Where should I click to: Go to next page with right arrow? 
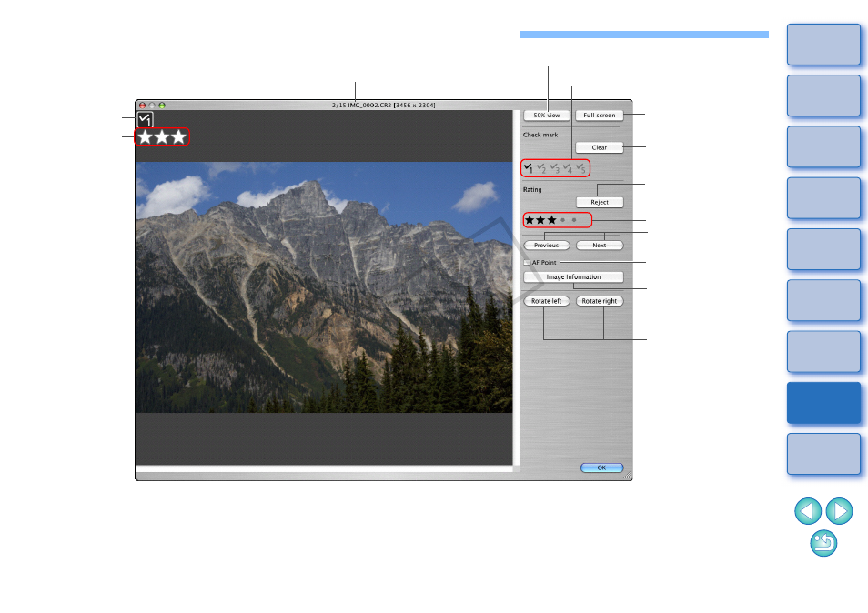(x=839, y=510)
